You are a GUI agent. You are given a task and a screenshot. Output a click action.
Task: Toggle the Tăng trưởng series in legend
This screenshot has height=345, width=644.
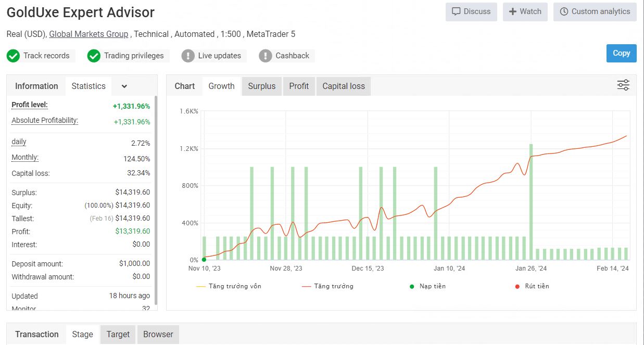327,286
